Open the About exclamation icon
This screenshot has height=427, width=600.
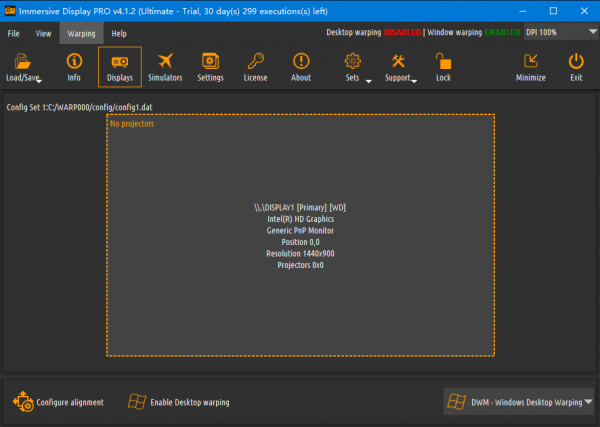click(301, 61)
